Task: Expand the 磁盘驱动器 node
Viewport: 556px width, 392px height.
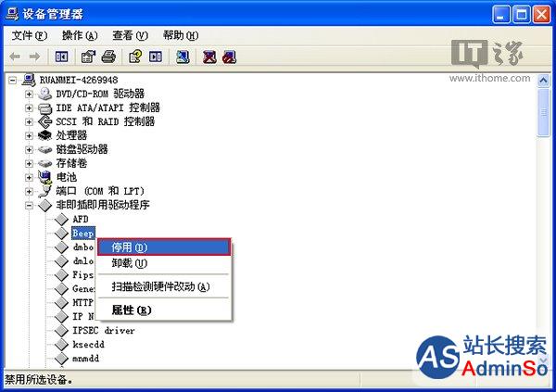Action: 29,150
